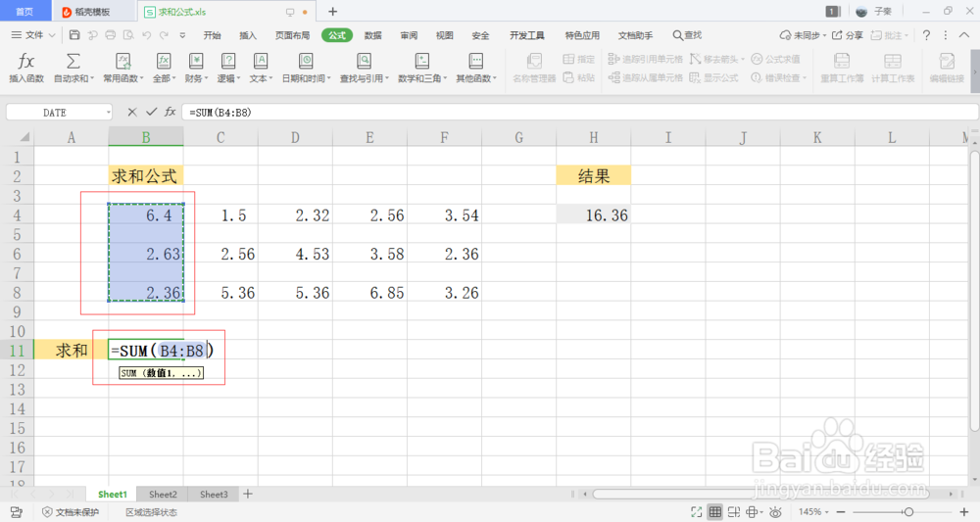The width and height of the screenshot is (980, 522).
Task: Switch to the 插入 ribbon tab
Action: [x=248, y=35]
